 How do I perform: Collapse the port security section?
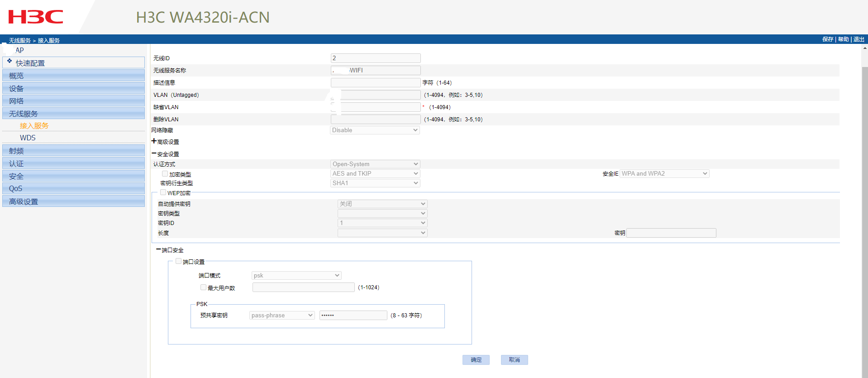pyautogui.click(x=158, y=249)
